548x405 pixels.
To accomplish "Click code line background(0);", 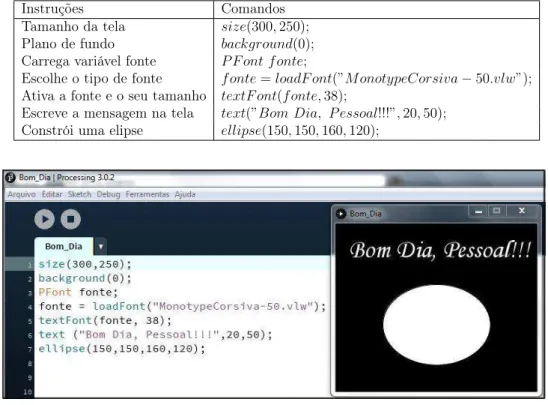I will point(85,278).
